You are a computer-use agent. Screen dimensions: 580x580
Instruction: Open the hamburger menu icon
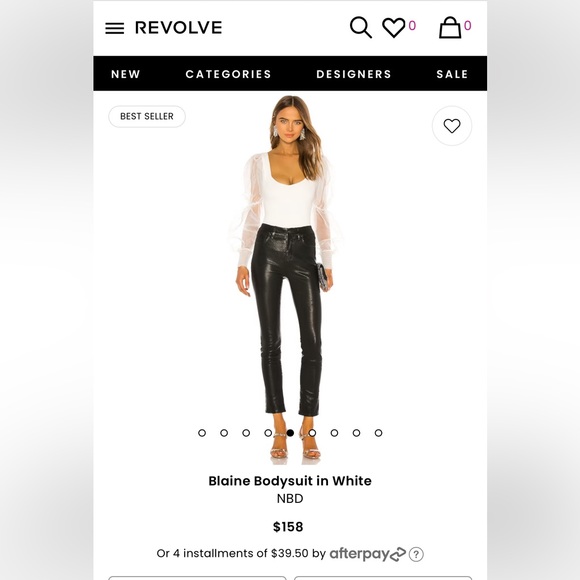[x=114, y=28]
